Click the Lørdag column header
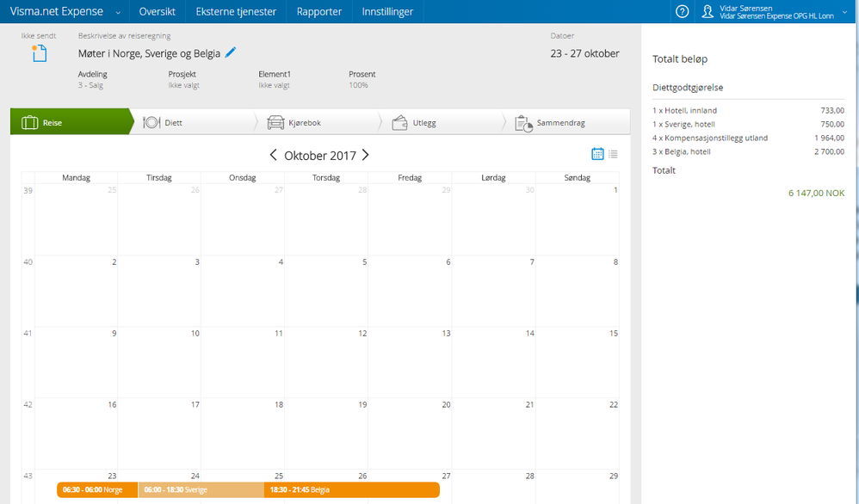 (493, 178)
